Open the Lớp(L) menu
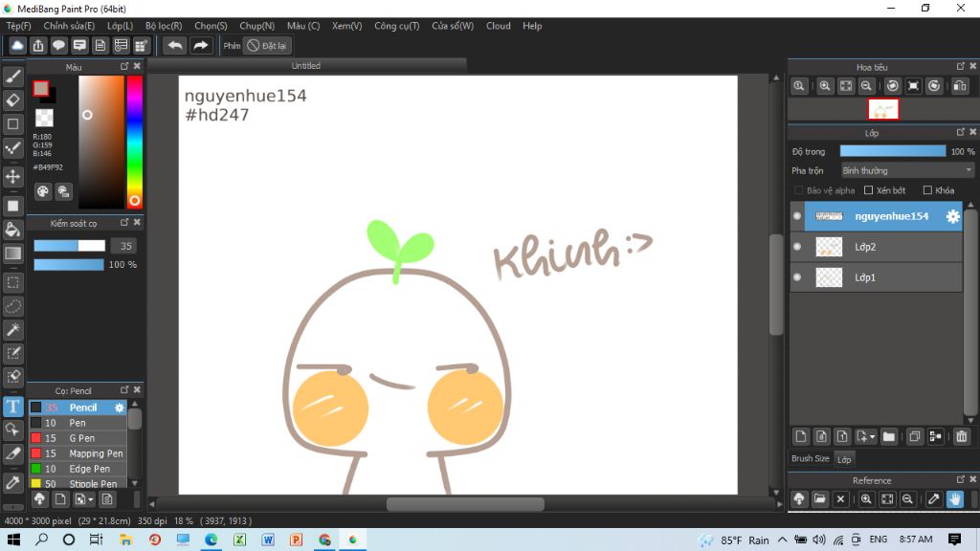The width and height of the screenshot is (980, 551). tap(120, 26)
